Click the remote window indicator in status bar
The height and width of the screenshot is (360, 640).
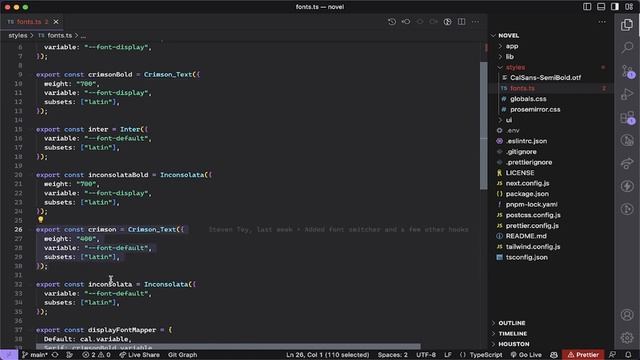pos(9,355)
